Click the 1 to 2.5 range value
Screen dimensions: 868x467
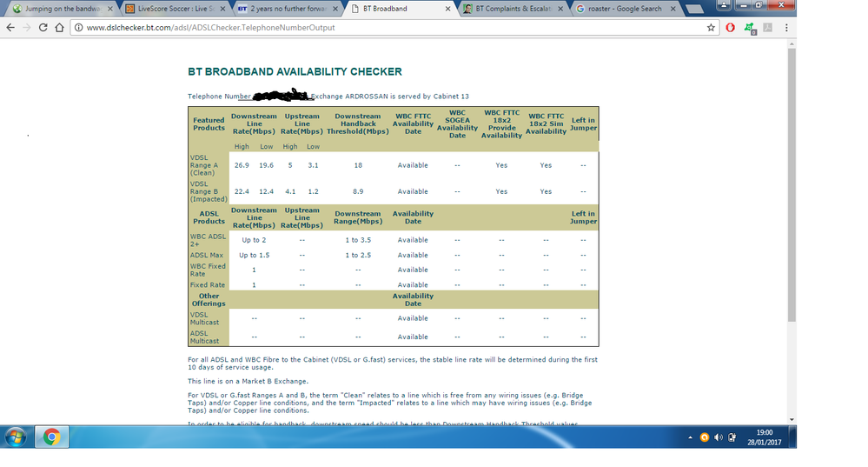(358, 256)
